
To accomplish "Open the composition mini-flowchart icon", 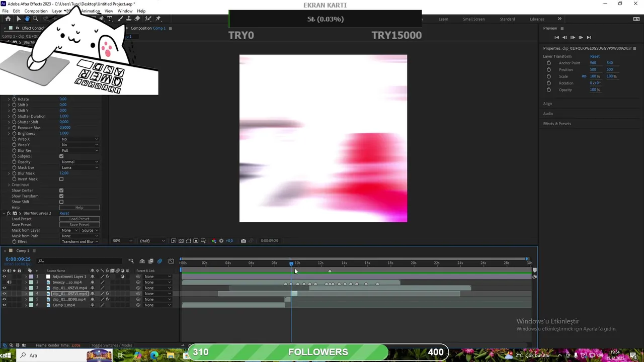I will 131,261.
